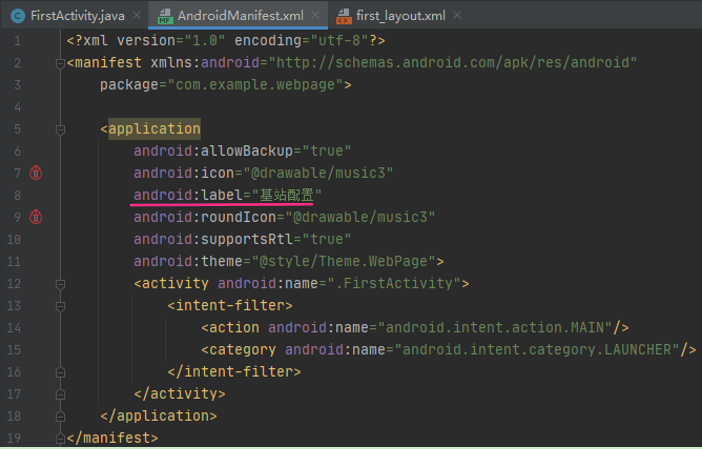Open the first_layout.xml tab
This screenshot has height=449, width=702.
(x=401, y=16)
